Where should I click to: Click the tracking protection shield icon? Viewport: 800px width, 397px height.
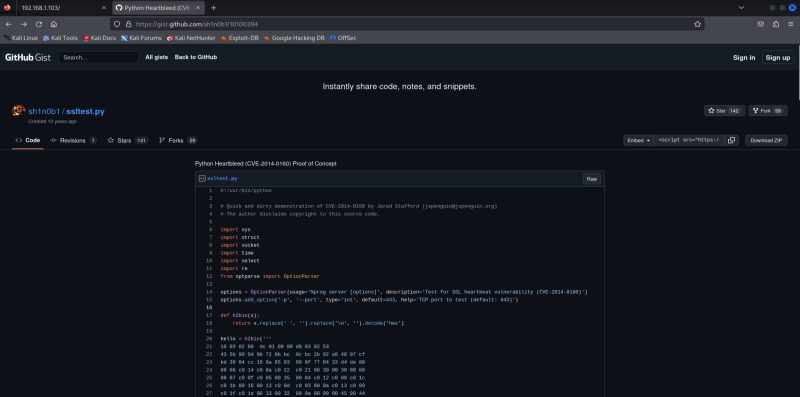117,24
